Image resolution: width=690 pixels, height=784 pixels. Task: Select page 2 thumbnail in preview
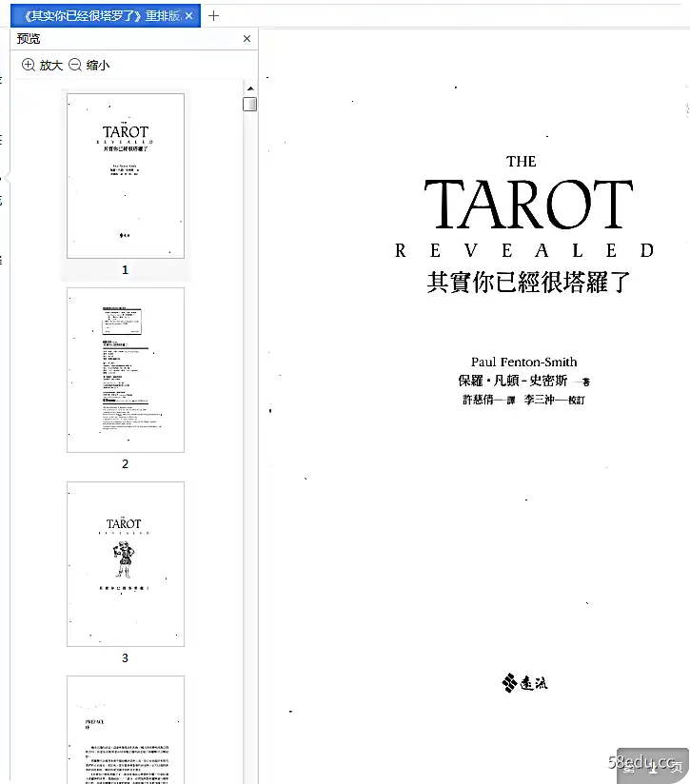126,370
